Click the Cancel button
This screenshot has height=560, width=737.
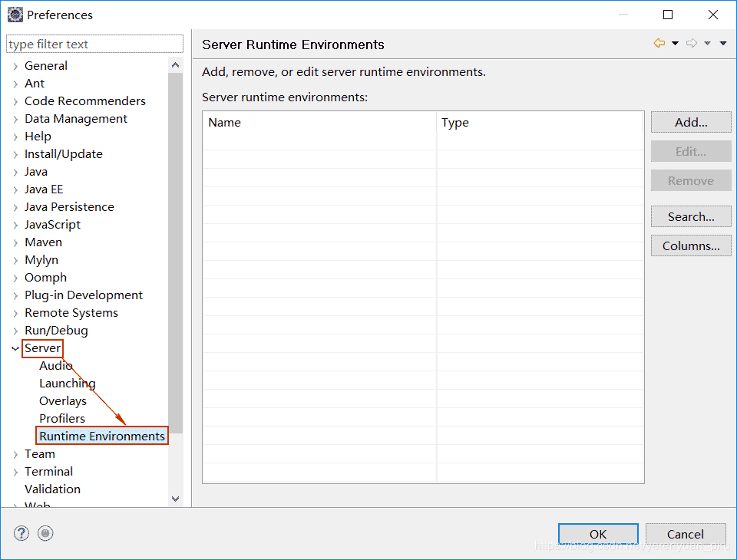coord(686,534)
